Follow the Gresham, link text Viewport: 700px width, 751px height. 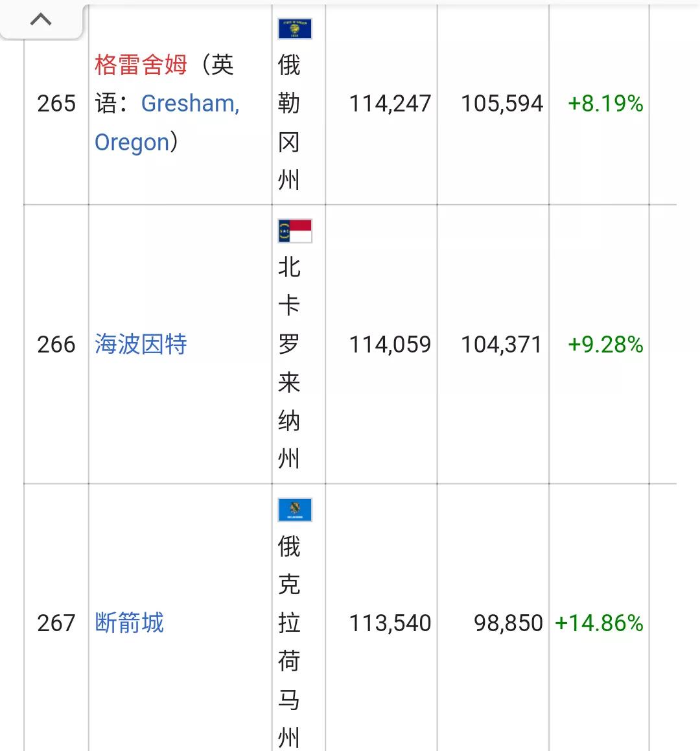pyautogui.click(x=190, y=104)
